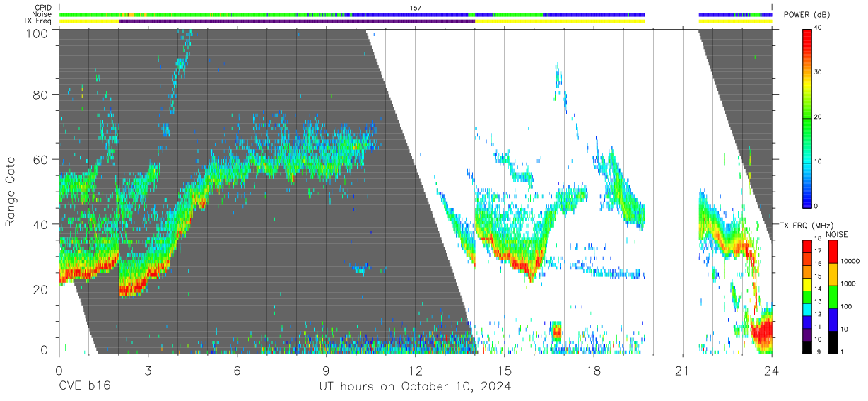The height and width of the screenshot is (401, 868).
Task: Click the "TX Freq" row label
Action: click(38, 21)
